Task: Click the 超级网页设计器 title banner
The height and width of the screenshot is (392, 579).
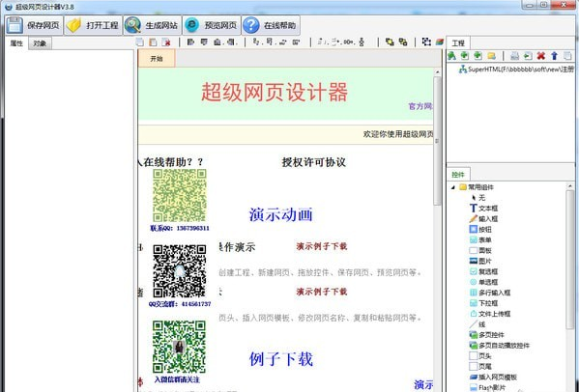Action: click(275, 92)
